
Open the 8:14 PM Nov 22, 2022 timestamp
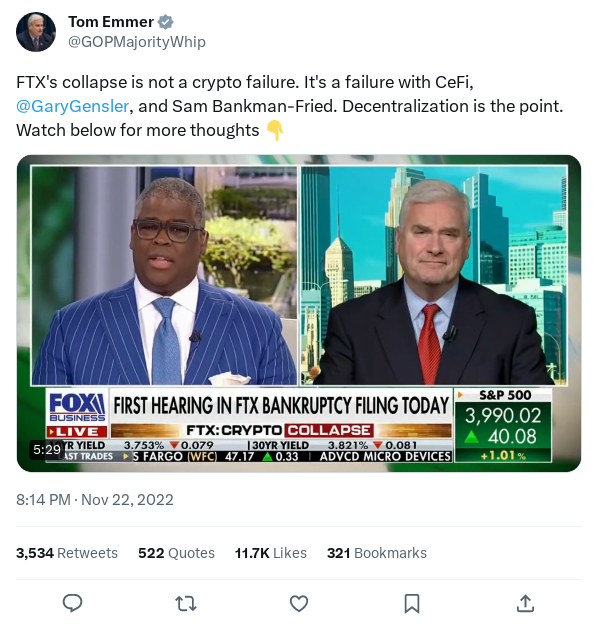click(x=95, y=500)
